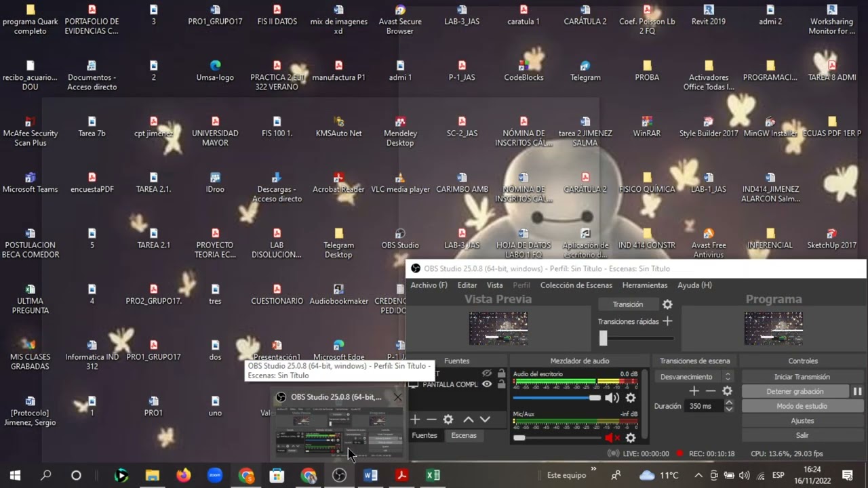Show hidden system tray icons
868x488 pixels.
point(698,475)
